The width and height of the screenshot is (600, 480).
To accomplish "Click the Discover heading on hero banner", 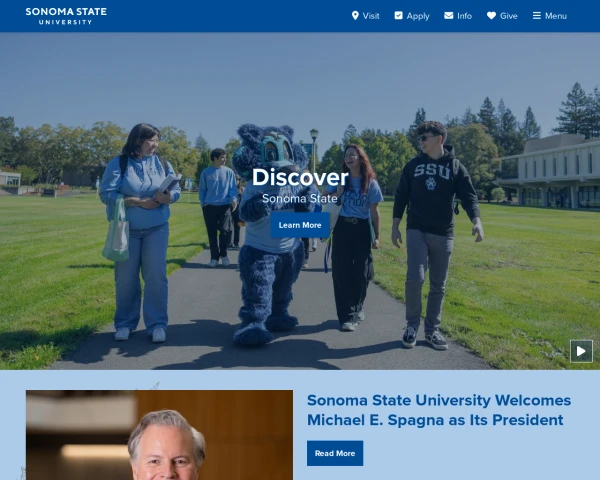I will click(x=300, y=177).
